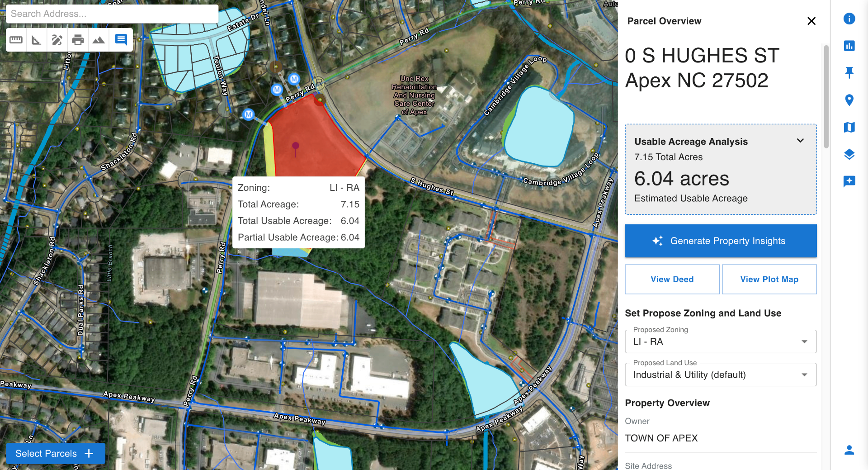Open the draw and annotate pencil tool

click(57, 40)
